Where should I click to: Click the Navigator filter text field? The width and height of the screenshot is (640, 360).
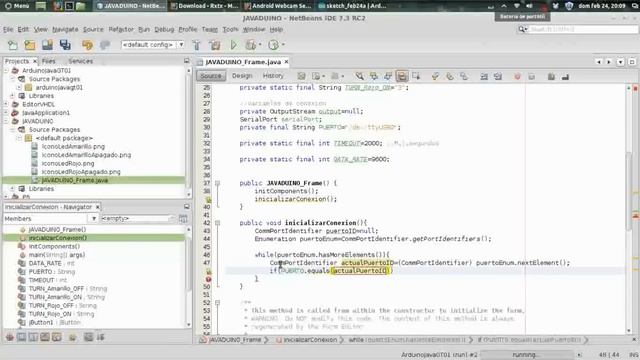coord(137,218)
